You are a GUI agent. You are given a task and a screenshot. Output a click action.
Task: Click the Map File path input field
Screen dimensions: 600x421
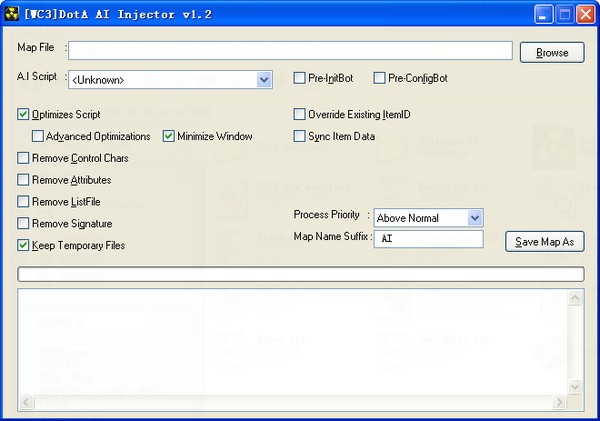point(290,51)
